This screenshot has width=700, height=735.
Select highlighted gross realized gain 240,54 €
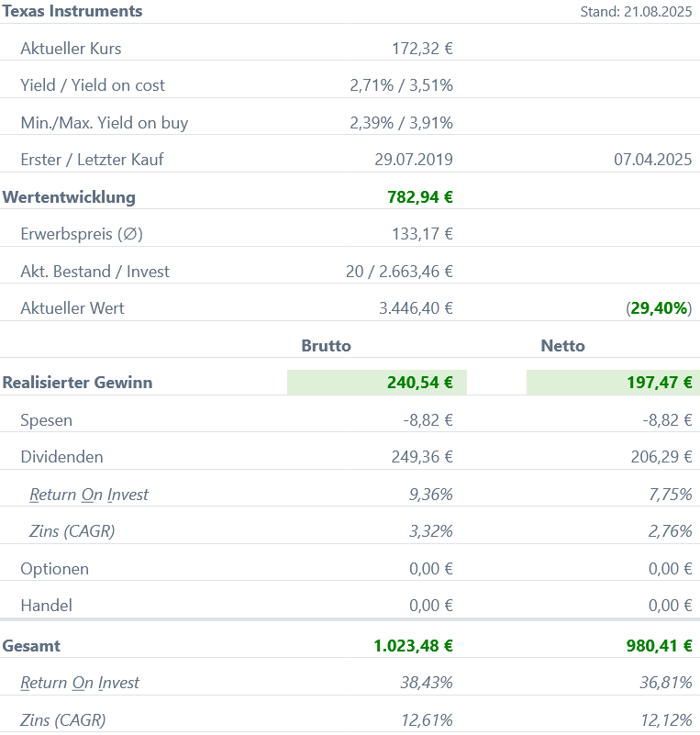click(420, 383)
